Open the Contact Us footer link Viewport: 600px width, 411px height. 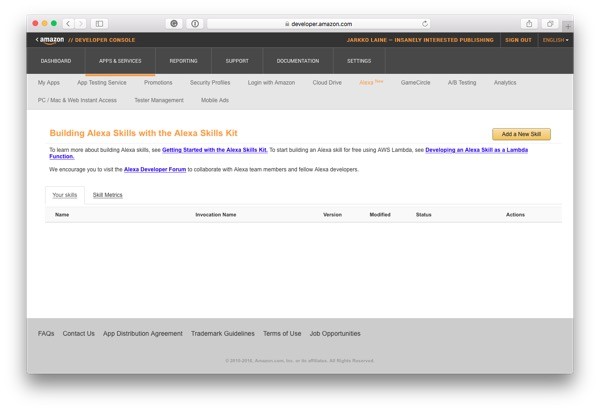[x=78, y=333]
